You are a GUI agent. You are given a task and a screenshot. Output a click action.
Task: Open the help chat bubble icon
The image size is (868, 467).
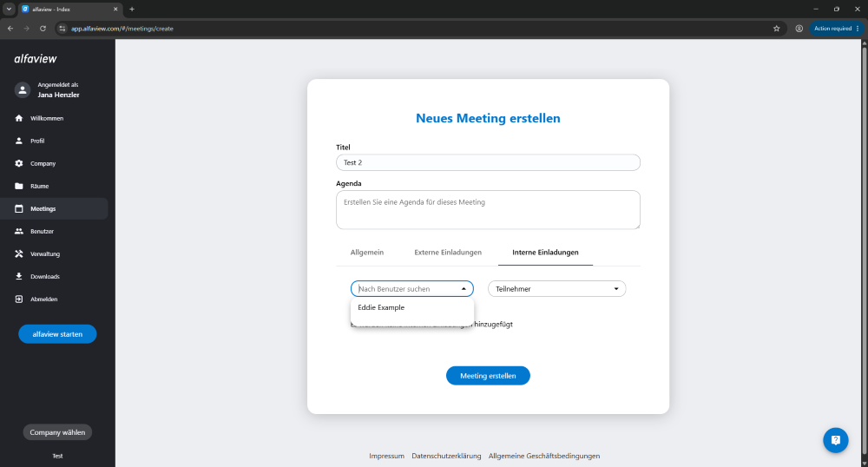pos(835,440)
